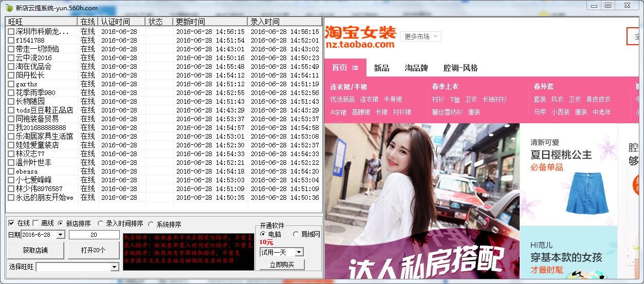Click the 打开20个 button
The height and width of the screenshot is (284, 644).
93,250
